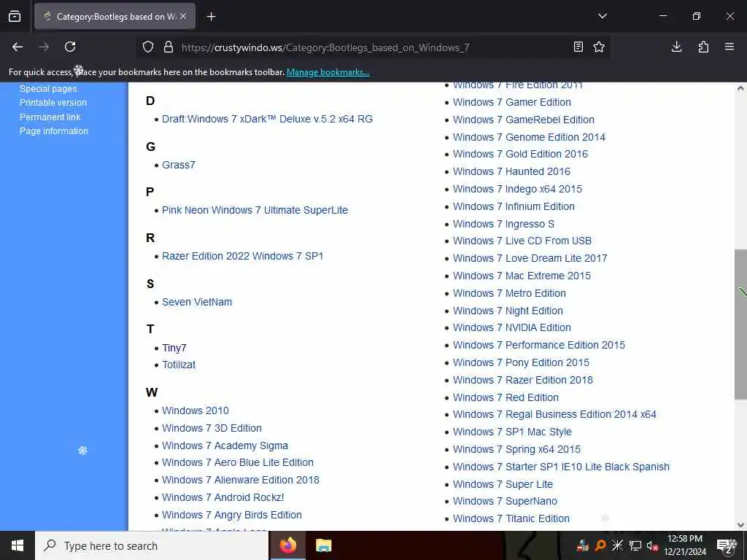Image resolution: width=747 pixels, height=560 pixels.
Task: Open the extensions puzzle icon
Action: coord(703,47)
